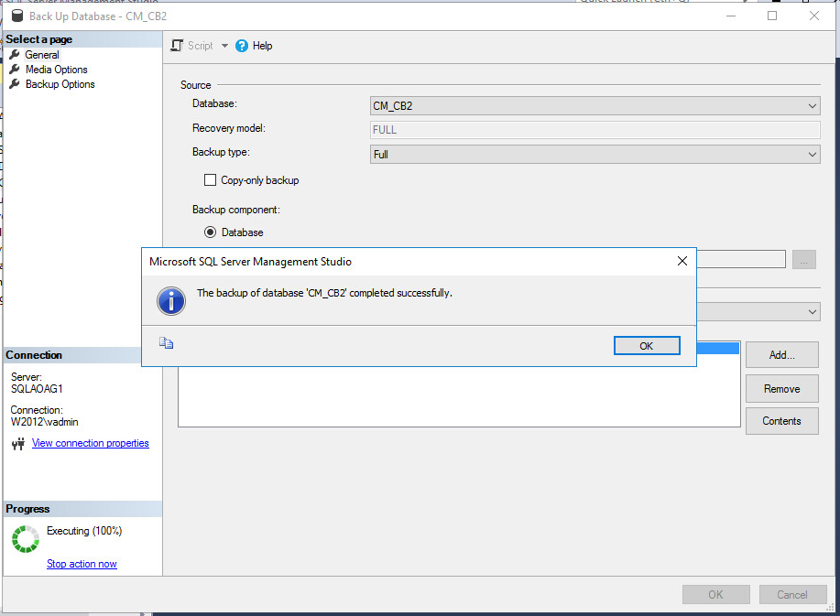Enable the Copy-only backup checkbox
This screenshot has height=616, width=840.
(x=211, y=179)
